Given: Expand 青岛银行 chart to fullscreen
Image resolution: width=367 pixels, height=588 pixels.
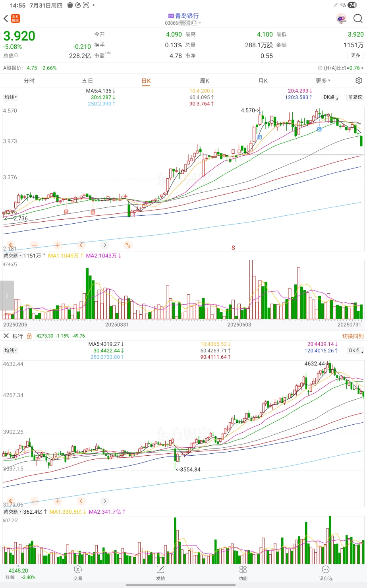Looking at the screenshot, I should point(128,245).
